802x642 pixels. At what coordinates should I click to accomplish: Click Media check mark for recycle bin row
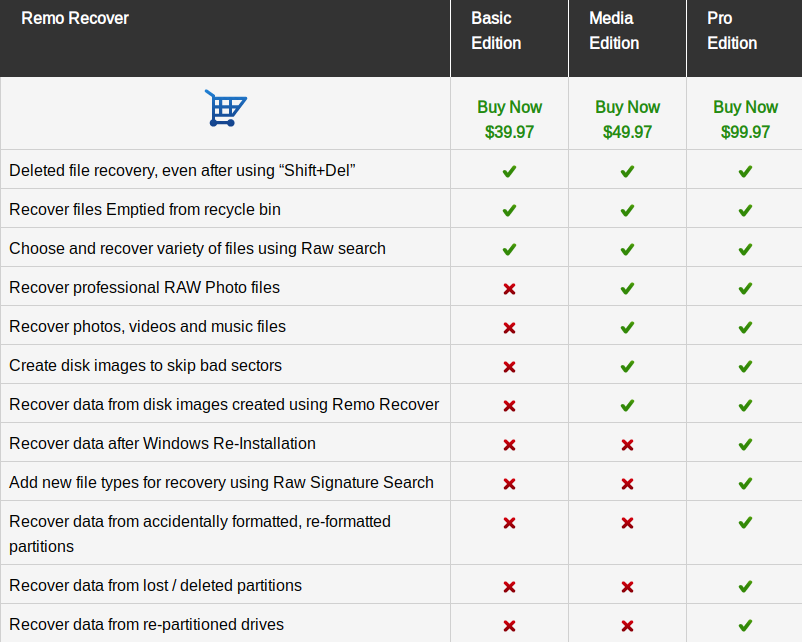pos(628,210)
